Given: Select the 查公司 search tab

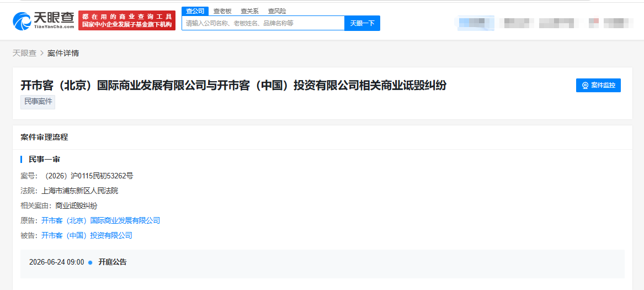Looking at the screenshot, I should (195, 11).
